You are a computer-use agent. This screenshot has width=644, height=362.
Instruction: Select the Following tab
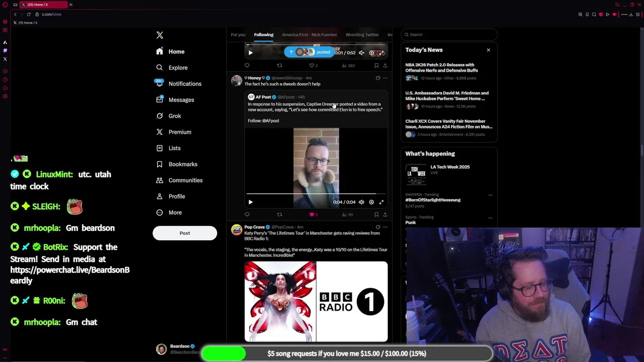point(264,35)
